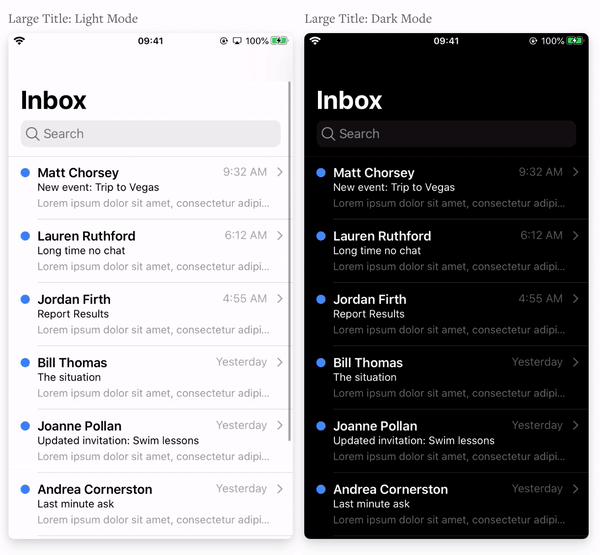Click the magnifier icon in dark mode search
This screenshot has height=555, width=600.
tap(328, 134)
